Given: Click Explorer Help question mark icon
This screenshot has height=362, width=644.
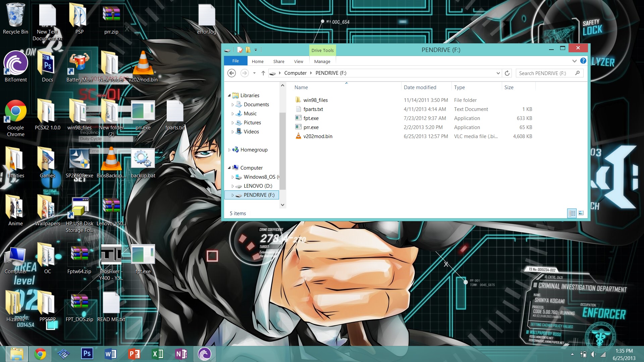Looking at the screenshot, I should coord(583,61).
